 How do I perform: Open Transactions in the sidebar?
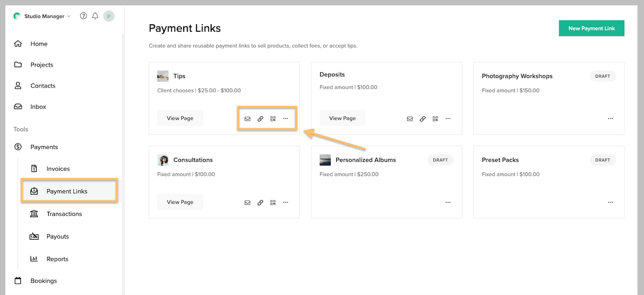pos(64,214)
